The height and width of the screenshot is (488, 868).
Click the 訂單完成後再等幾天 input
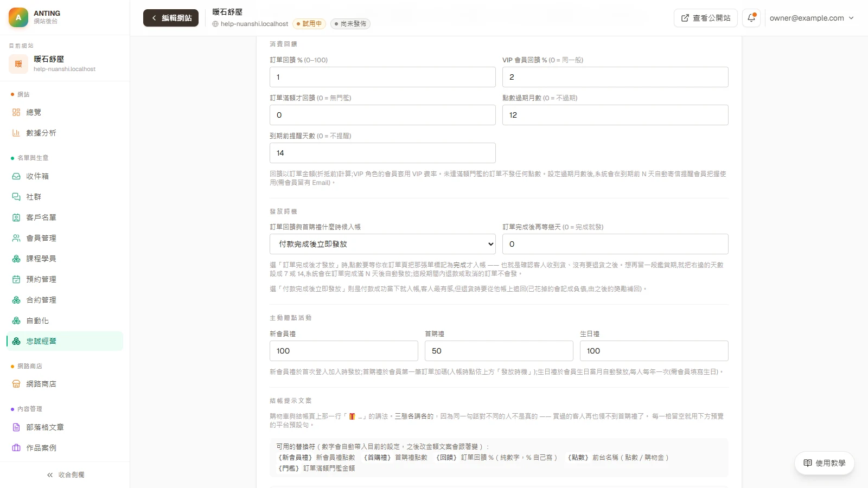pos(615,244)
